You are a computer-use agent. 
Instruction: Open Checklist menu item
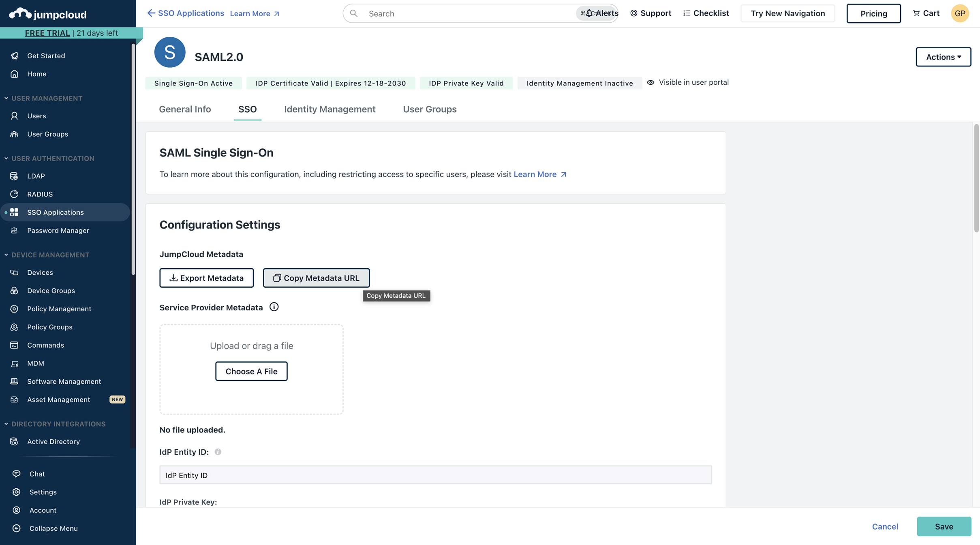[x=706, y=13]
